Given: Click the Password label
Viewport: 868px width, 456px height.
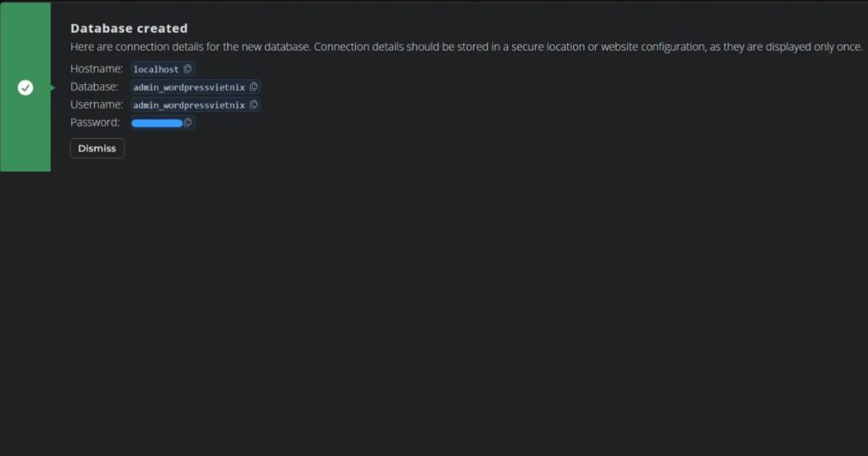Looking at the screenshot, I should (x=95, y=122).
